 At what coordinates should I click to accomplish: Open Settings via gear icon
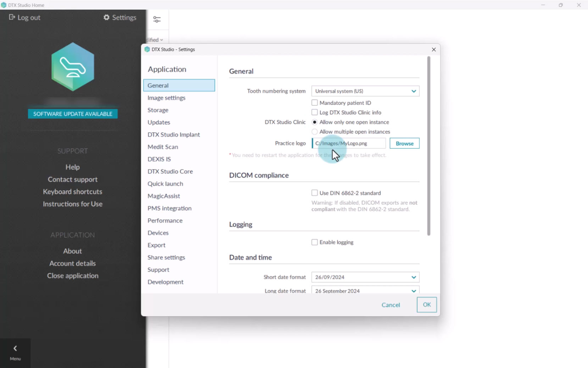tap(106, 17)
